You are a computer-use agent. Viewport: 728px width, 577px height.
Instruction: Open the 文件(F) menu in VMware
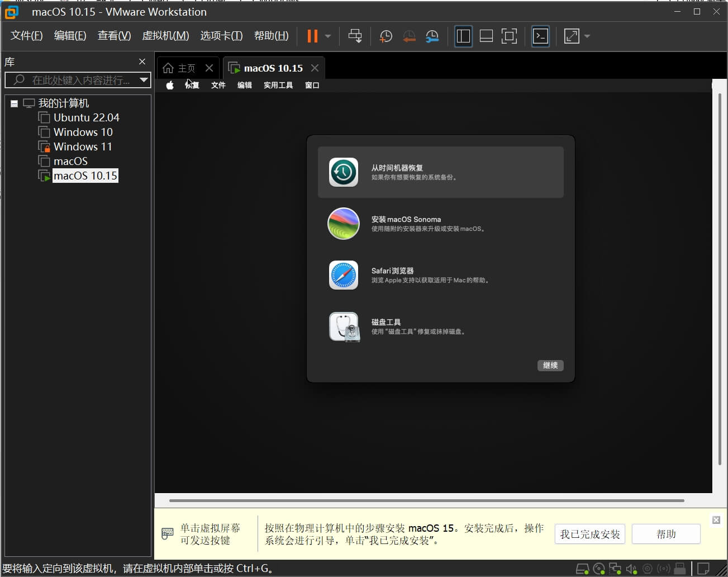click(27, 36)
